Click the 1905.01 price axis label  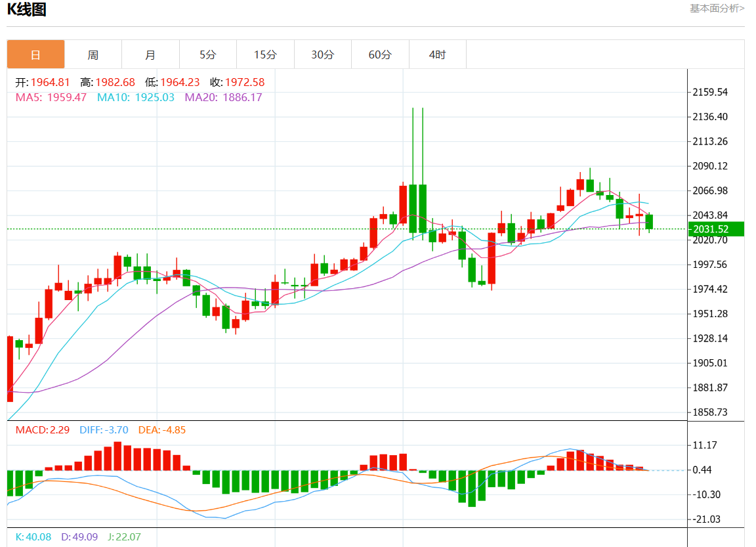tap(709, 362)
